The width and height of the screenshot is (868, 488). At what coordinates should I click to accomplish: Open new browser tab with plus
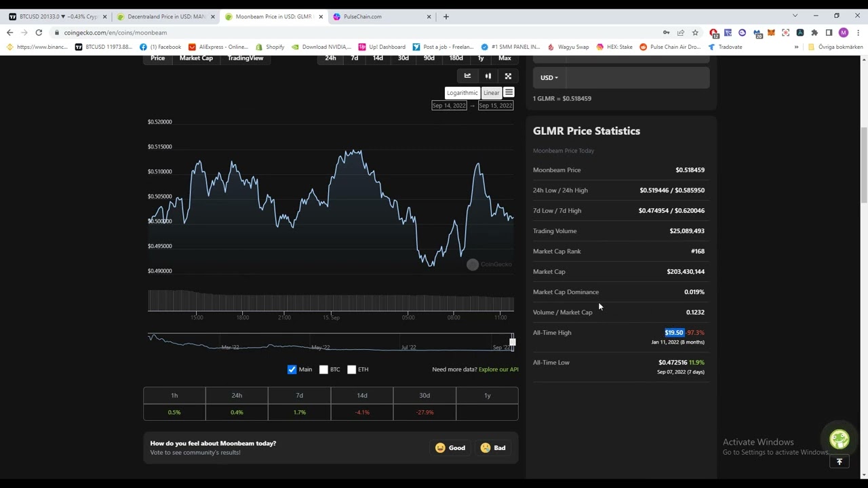(446, 16)
